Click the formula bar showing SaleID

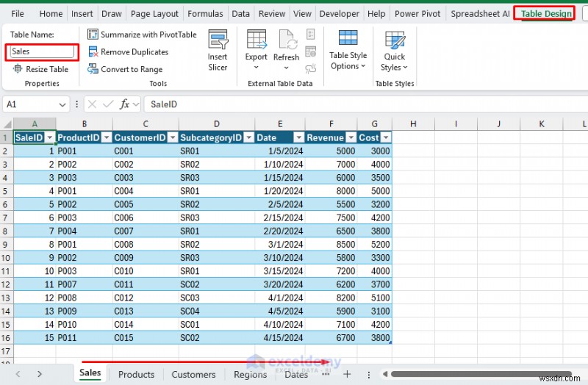click(x=365, y=104)
